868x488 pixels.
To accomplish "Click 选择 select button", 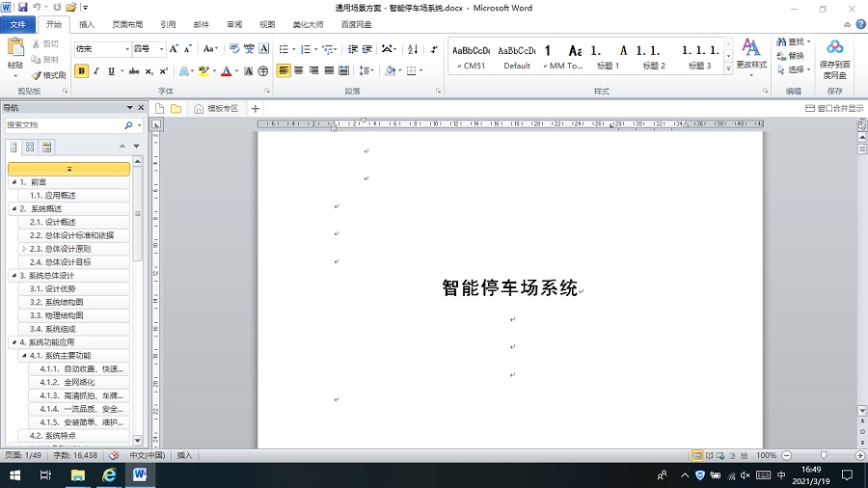I will pos(794,69).
